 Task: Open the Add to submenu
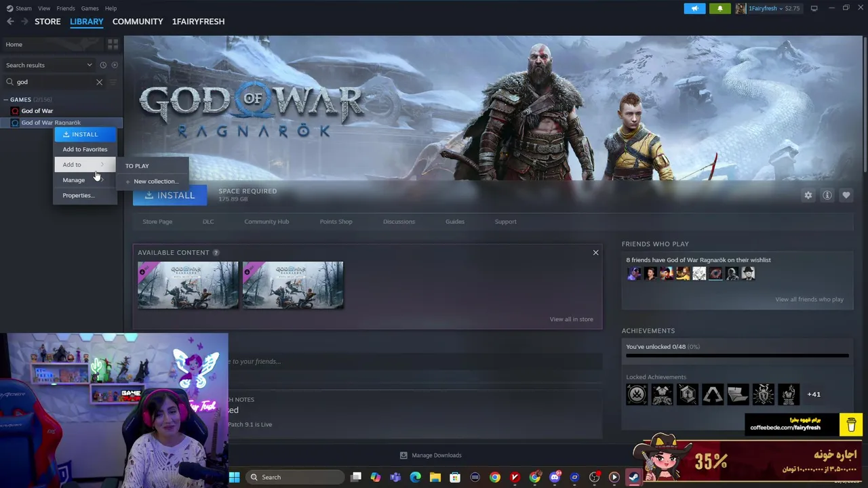(x=85, y=165)
